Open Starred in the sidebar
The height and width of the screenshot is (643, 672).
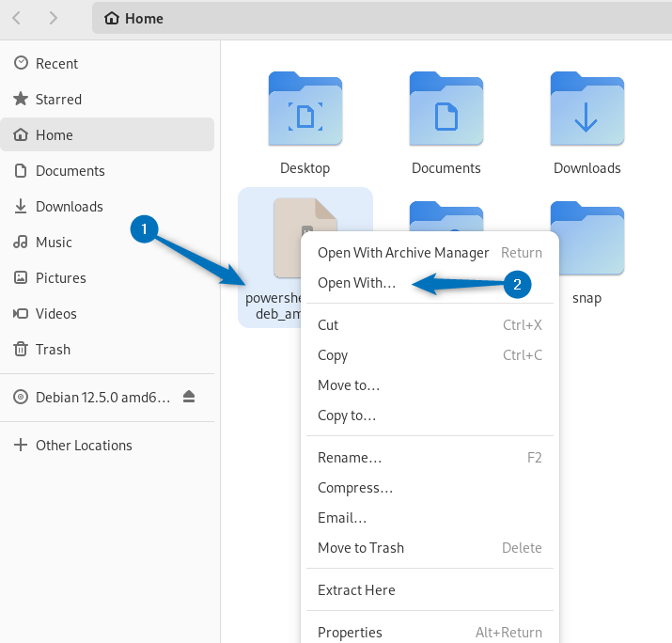click(x=58, y=100)
